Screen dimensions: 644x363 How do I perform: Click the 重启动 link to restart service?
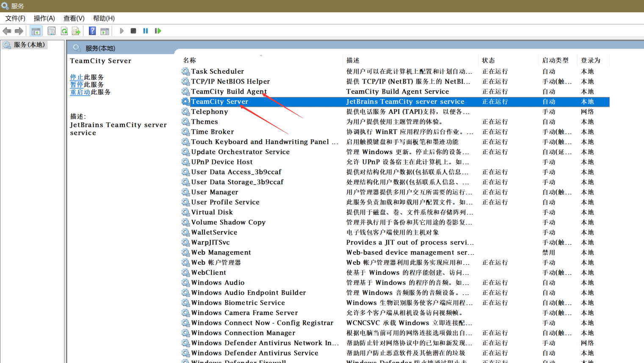80,92
